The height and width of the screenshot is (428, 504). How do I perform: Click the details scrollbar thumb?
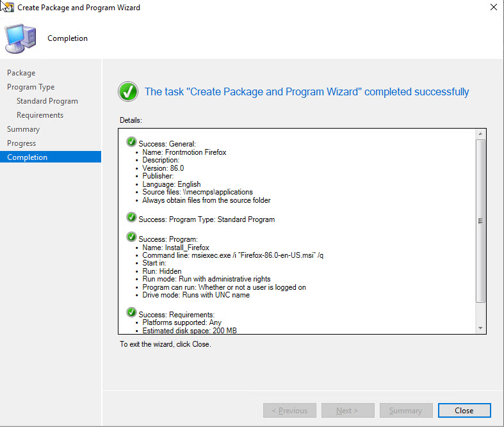(481, 221)
